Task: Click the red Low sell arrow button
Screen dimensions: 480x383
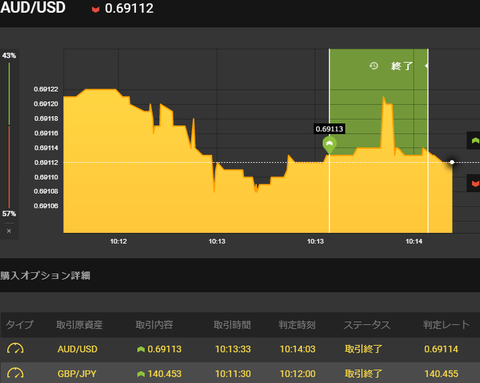Action: [x=475, y=183]
